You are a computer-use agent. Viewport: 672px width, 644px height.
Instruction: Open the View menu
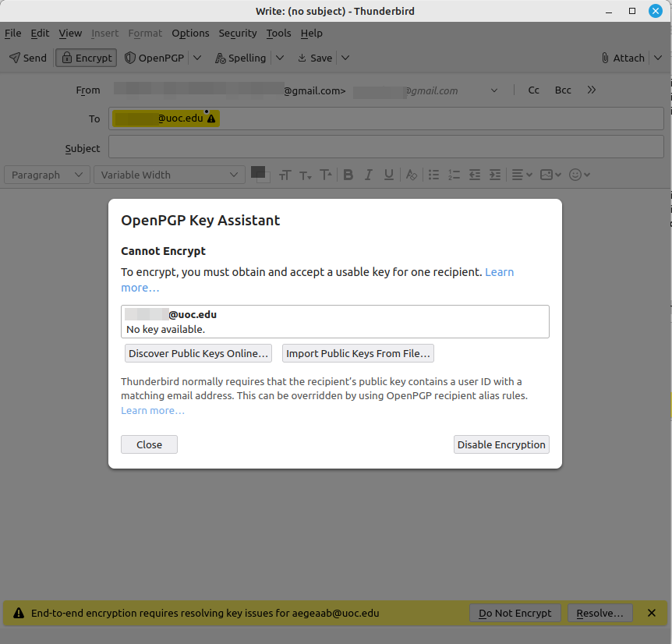tap(70, 33)
